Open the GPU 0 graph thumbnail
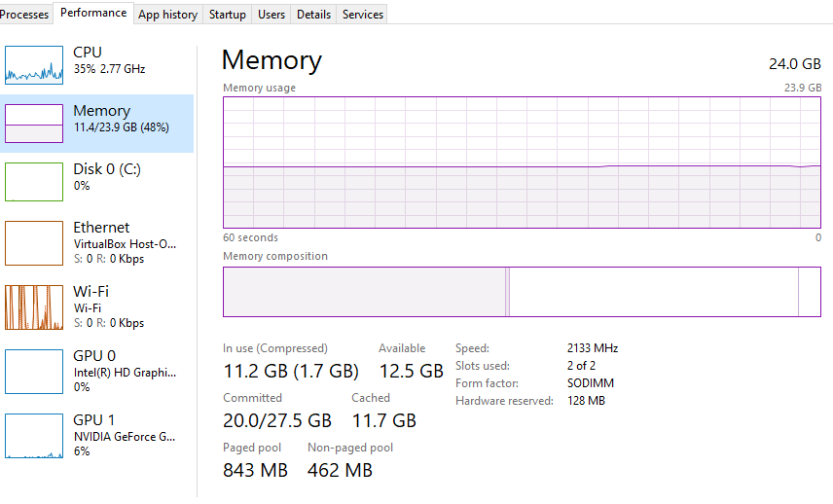This screenshot has width=833, height=504. coord(34,371)
